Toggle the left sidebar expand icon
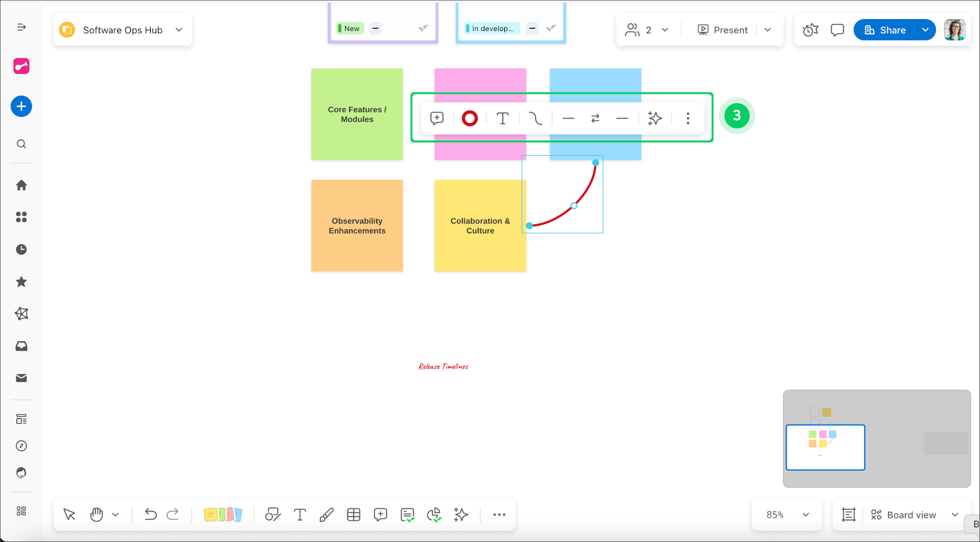This screenshot has height=542, width=980. click(x=21, y=27)
